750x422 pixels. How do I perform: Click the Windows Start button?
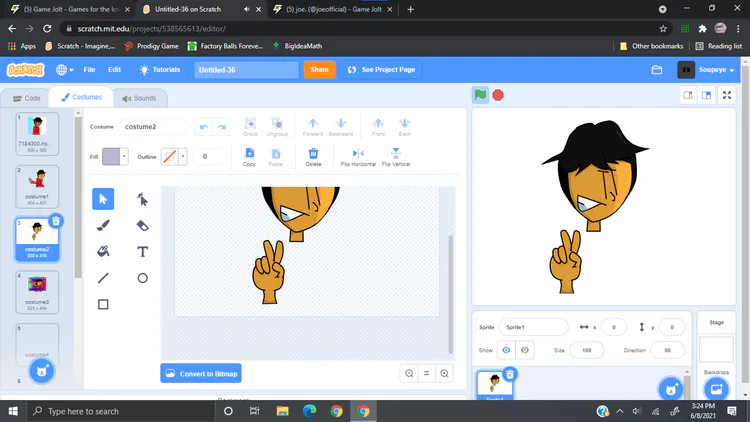[13, 411]
